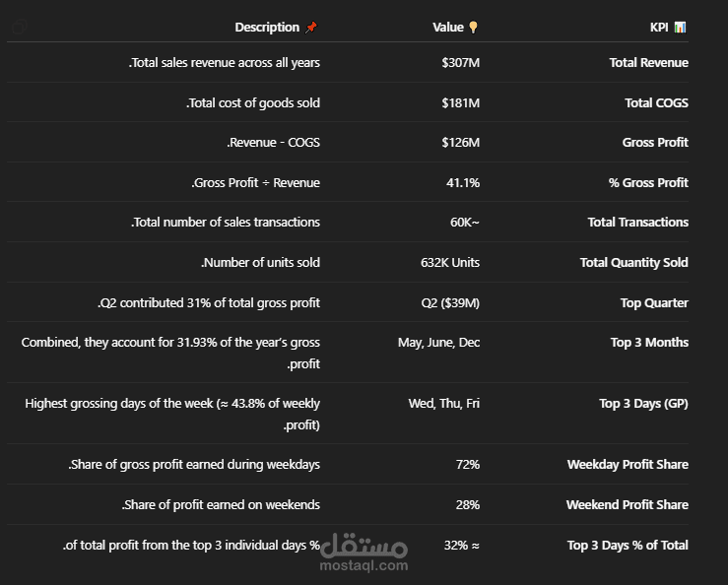
Task: Select the Revenue - COGS description text
Action: 273,143
